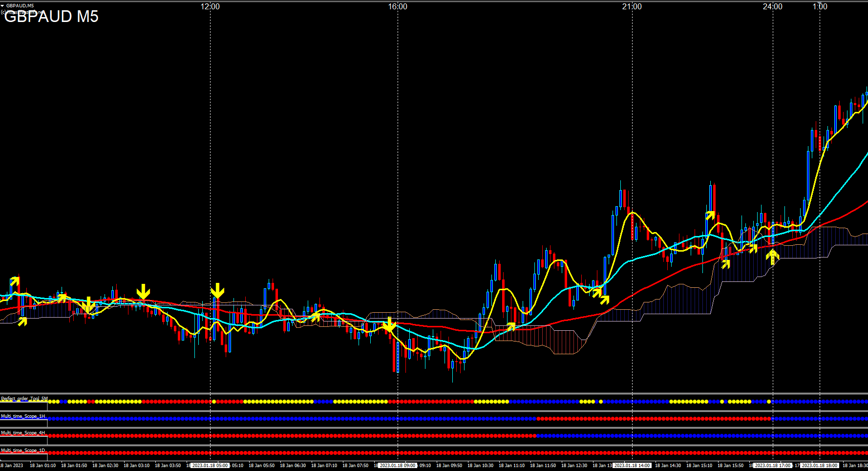The image size is (868, 471).
Task: Click the 18 Jan 07:50 axis label
Action: [x=356, y=466]
